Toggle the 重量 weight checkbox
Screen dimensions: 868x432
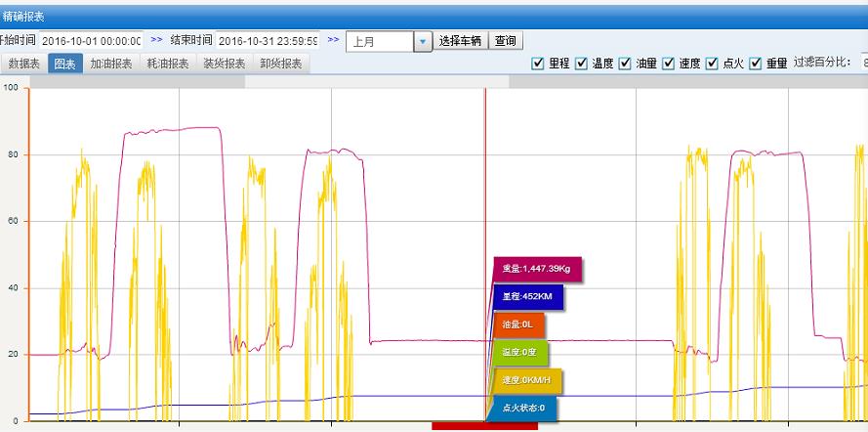coord(756,64)
